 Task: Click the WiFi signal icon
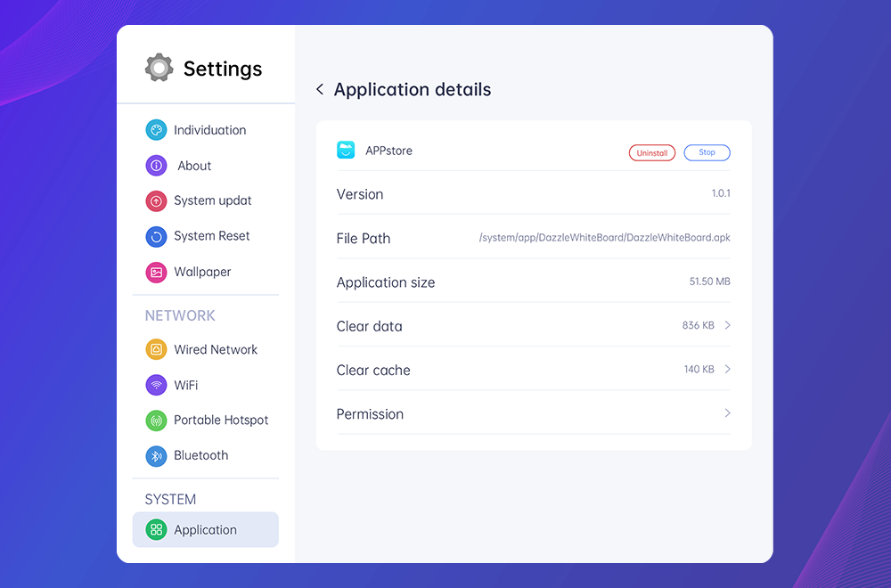tap(156, 385)
